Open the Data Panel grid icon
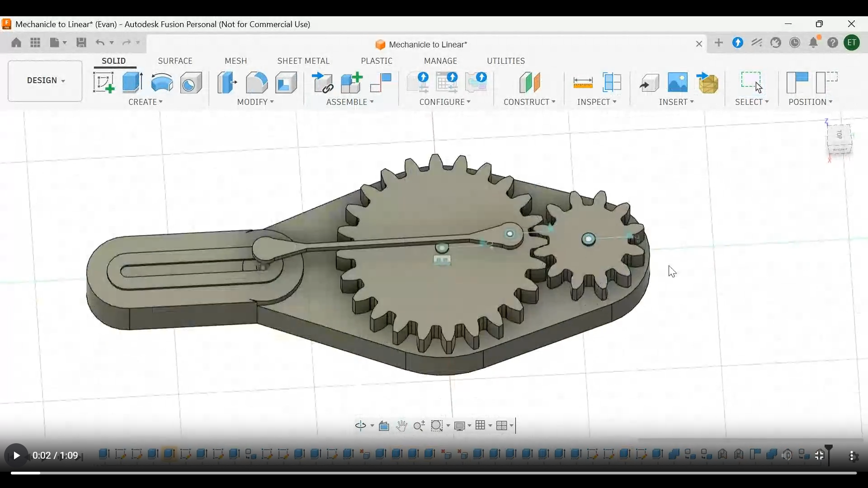The image size is (868, 488). pos(35,42)
